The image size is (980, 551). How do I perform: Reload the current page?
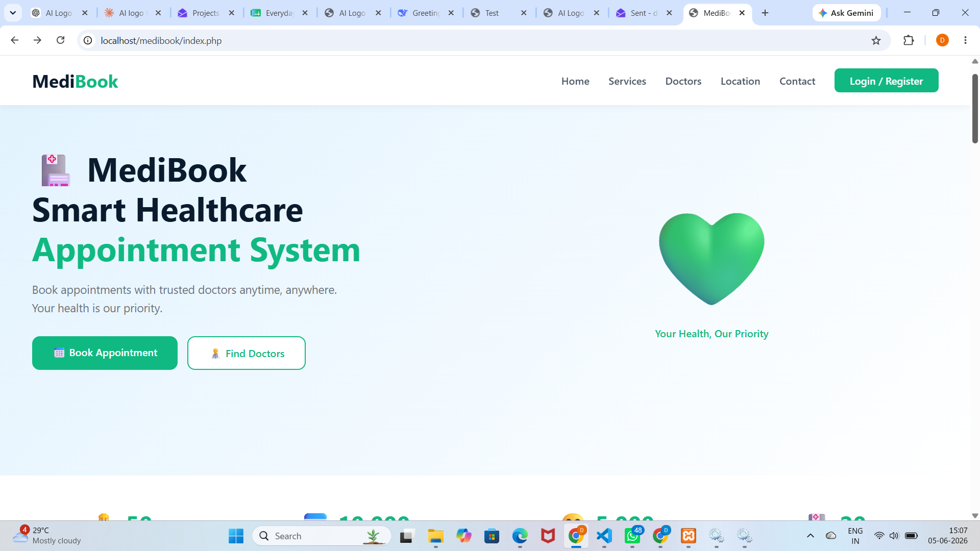pyautogui.click(x=60, y=40)
